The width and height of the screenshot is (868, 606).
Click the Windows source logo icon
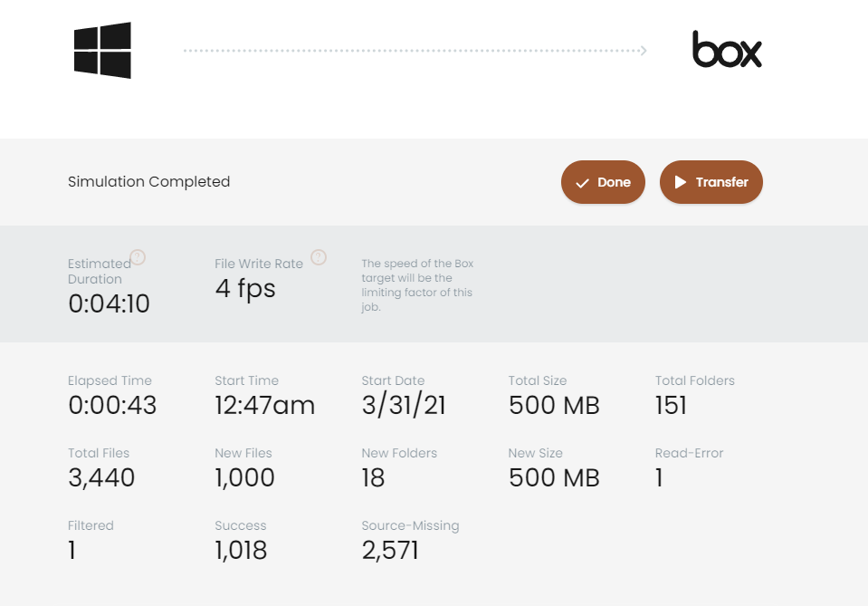102,51
